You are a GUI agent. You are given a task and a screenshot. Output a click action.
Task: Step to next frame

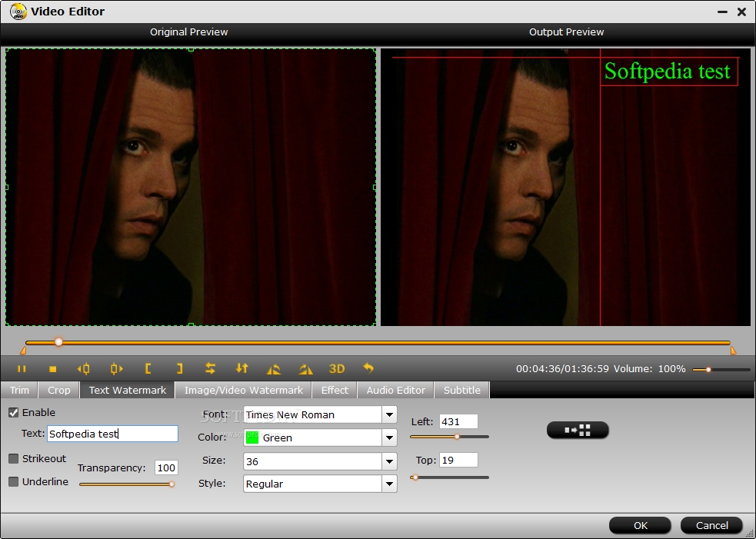point(116,369)
